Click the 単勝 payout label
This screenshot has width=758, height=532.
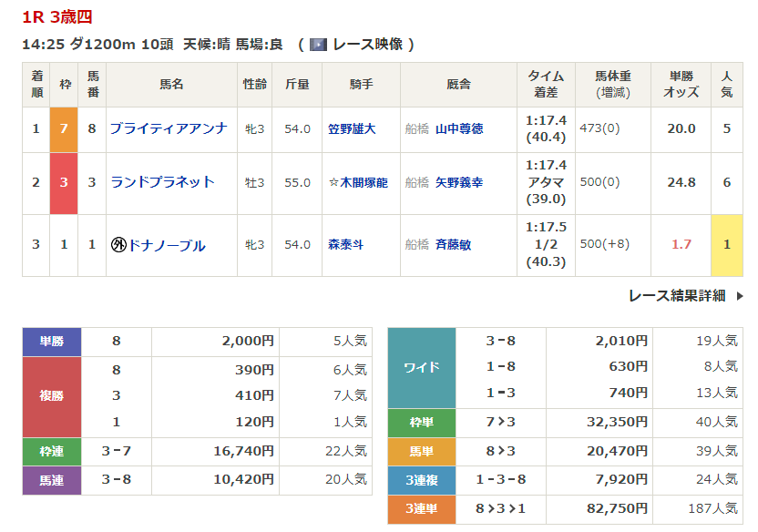tap(52, 342)
